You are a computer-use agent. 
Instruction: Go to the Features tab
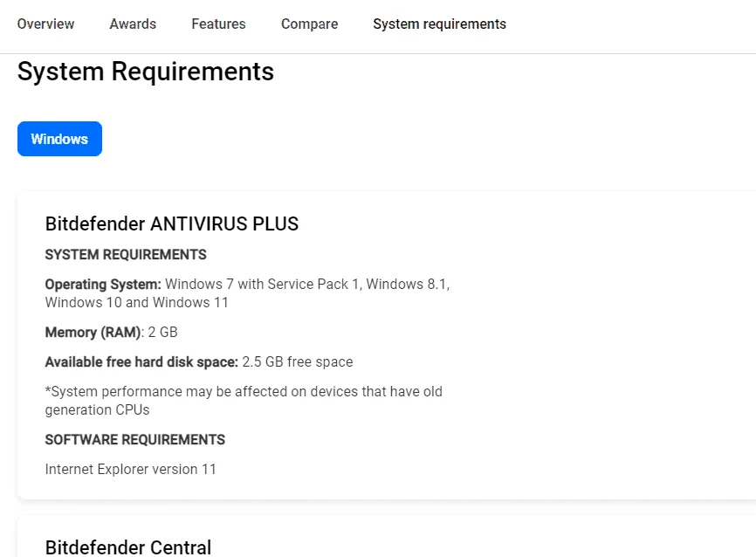pyautogui.click(x=218, y=24)
